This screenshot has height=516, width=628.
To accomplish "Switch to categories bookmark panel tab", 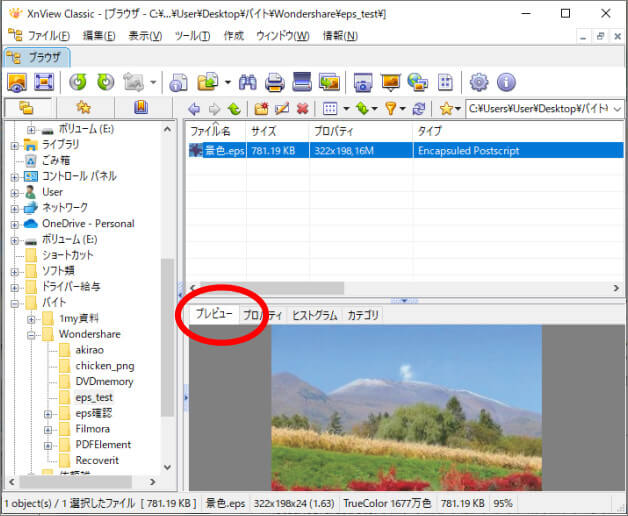I will point(141,108).
